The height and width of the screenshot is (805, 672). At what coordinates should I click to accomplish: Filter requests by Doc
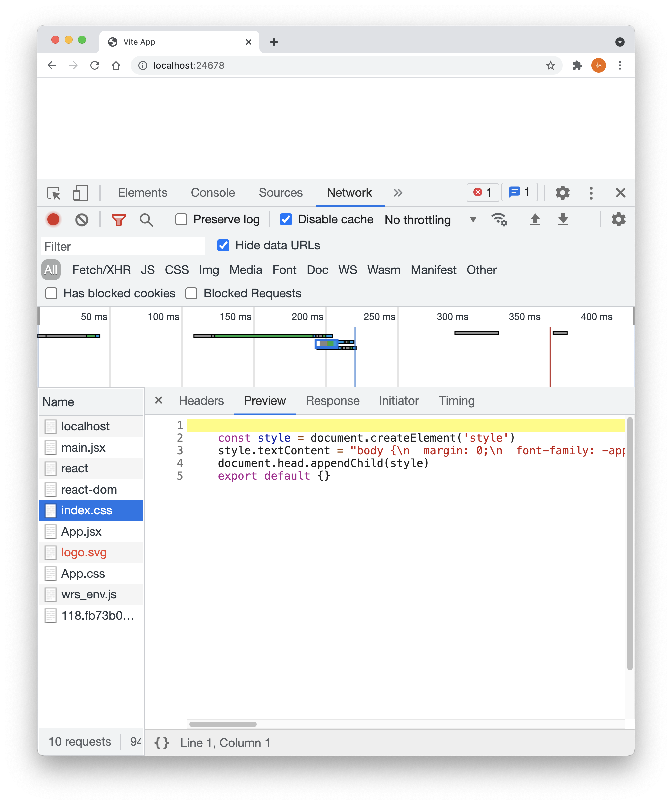click(318, 270)
